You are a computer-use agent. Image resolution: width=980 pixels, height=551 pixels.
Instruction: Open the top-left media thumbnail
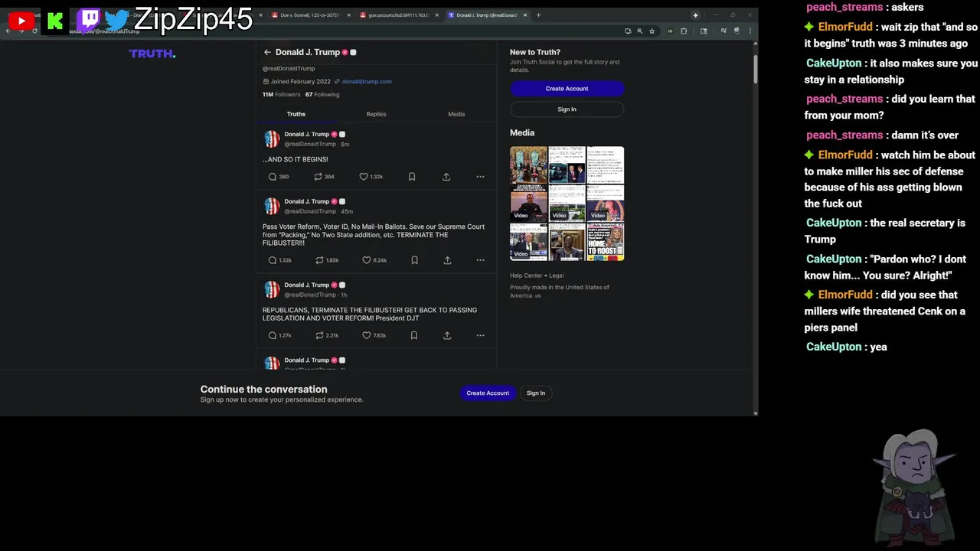pyautogui.click(x=528, y=165)
